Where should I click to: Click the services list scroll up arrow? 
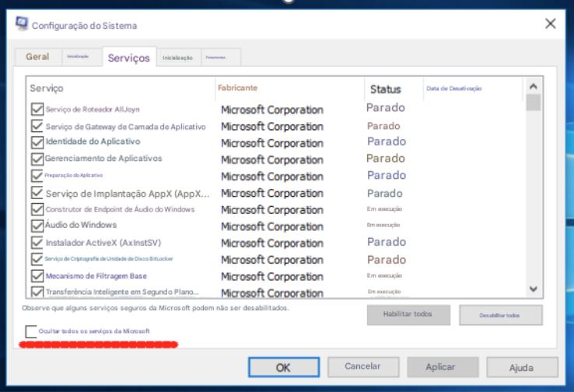pyautogui.click(x=534, y=87)
